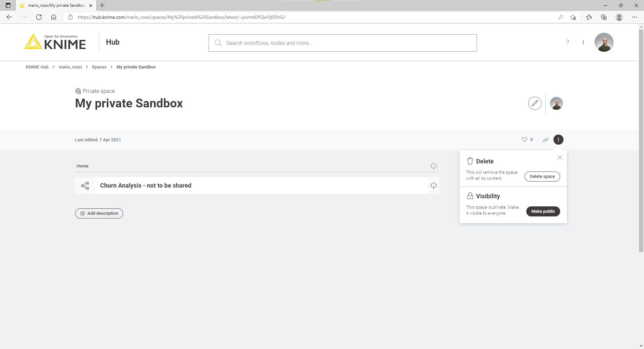
Task: Click the Home folder breadcrumb
Action: coord(83,166)
